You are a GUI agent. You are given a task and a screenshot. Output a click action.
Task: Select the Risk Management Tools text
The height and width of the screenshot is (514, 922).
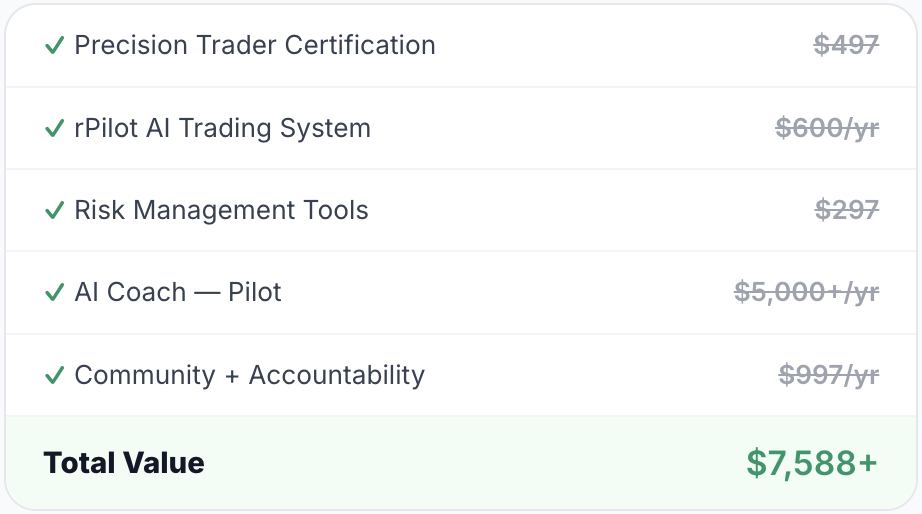coord(221,210)
